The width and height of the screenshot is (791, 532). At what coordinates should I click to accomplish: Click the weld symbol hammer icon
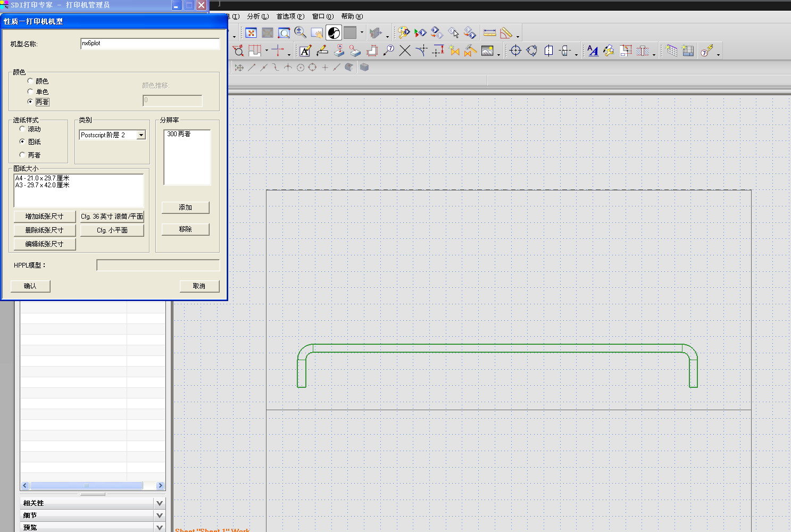click(471, 51)
